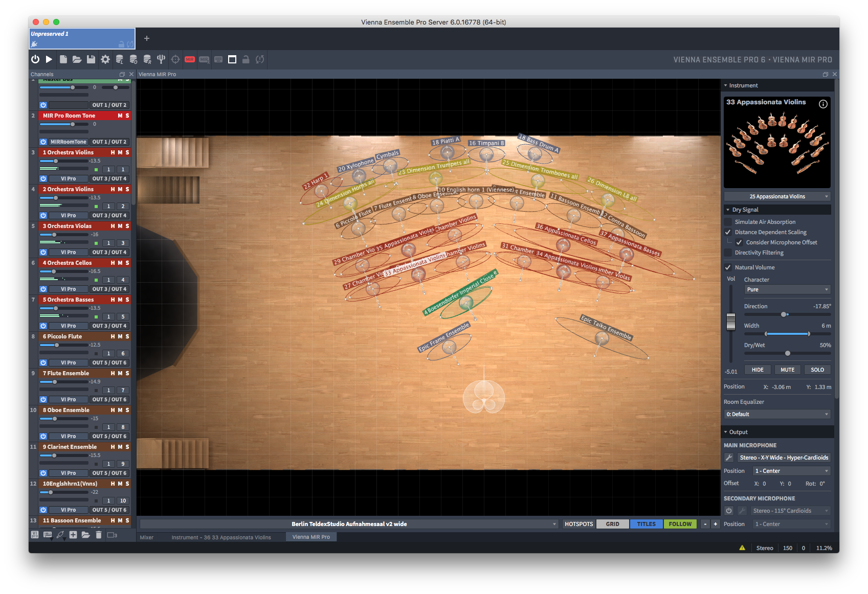Select the Vienna MIR Pro tab

(311, 537)
